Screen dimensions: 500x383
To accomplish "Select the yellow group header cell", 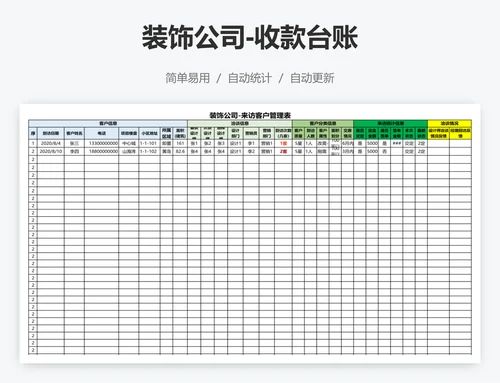I will tap(449, 123).
